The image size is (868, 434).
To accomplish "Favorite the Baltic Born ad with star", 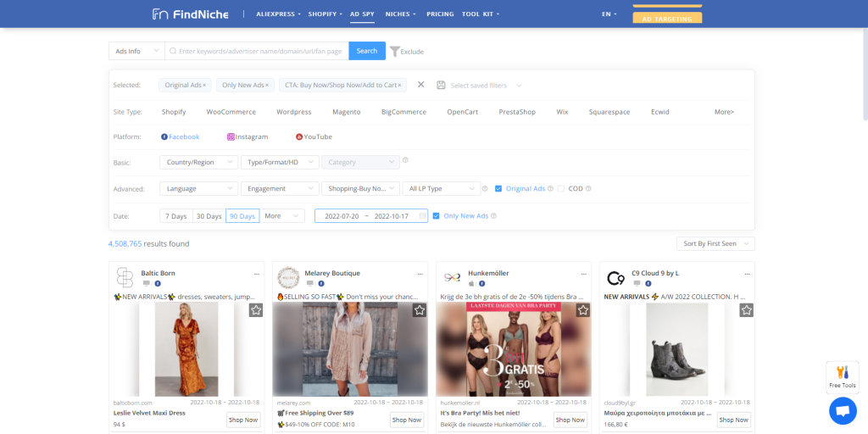I will coord(256,310).
